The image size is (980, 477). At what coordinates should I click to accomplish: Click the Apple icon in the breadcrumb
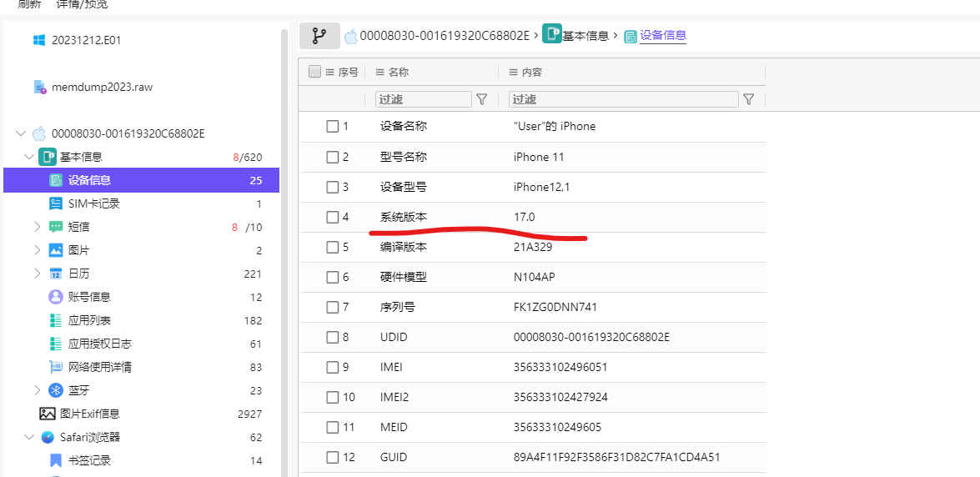pos(350,36)
